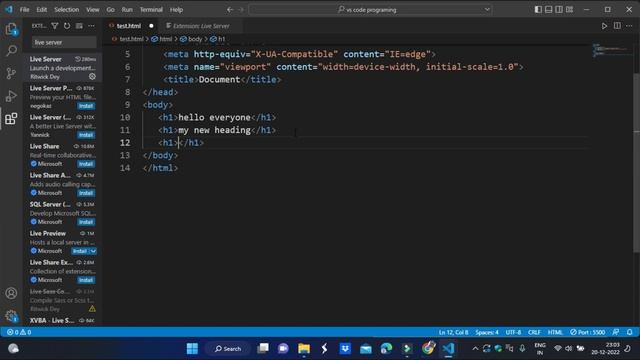Change CRLF end of line sequence
The image size is (640, 360).
point(534,332)
